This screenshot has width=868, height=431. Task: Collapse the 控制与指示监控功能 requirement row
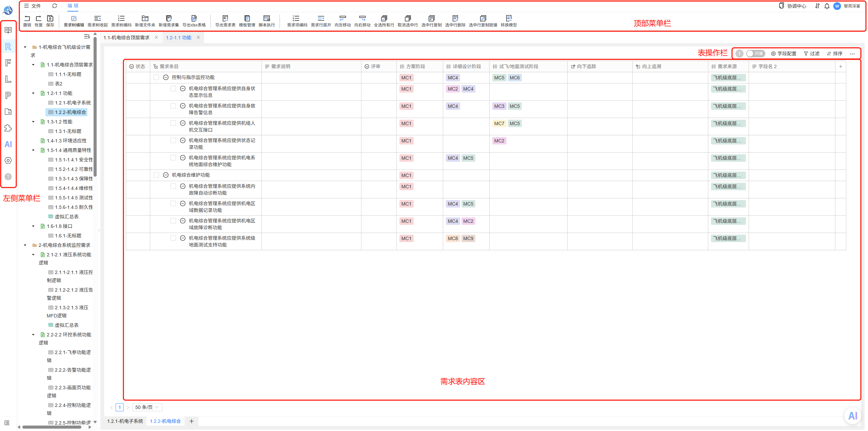pos(166,77)
